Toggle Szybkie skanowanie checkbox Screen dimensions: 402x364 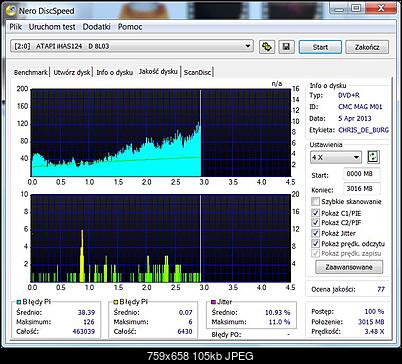pos(315,201)
